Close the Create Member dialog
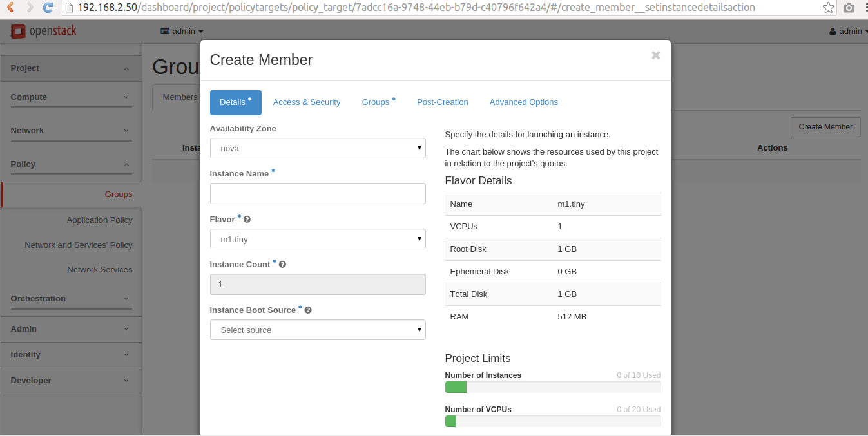Image resolution: width=868 pixels, height=436 pixels. (x=656, y=55)
